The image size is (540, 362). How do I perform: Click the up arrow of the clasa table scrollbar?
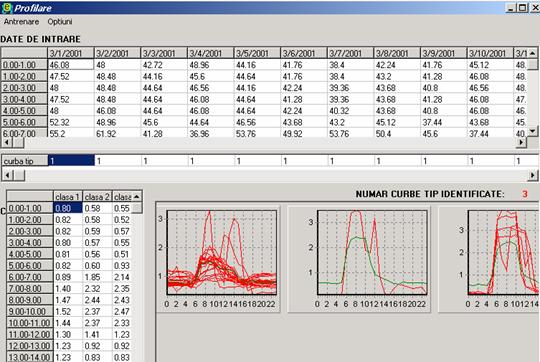[137, 197]
